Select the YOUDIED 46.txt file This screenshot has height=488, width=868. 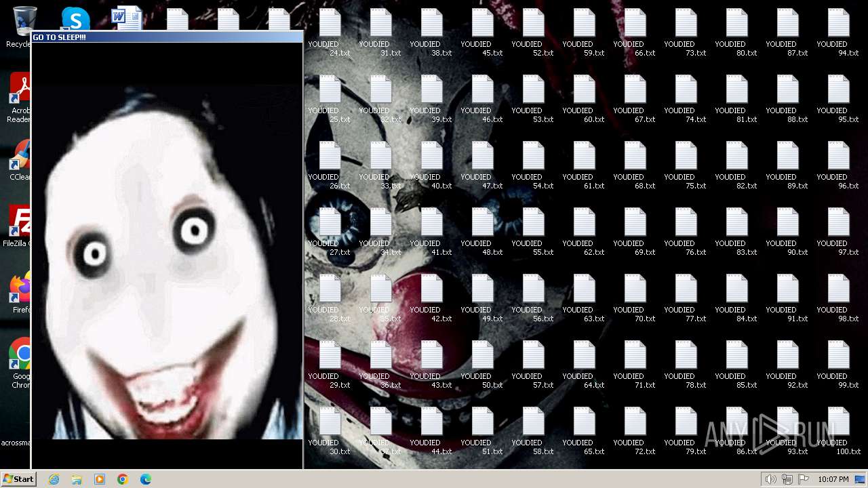pos(482,100)
